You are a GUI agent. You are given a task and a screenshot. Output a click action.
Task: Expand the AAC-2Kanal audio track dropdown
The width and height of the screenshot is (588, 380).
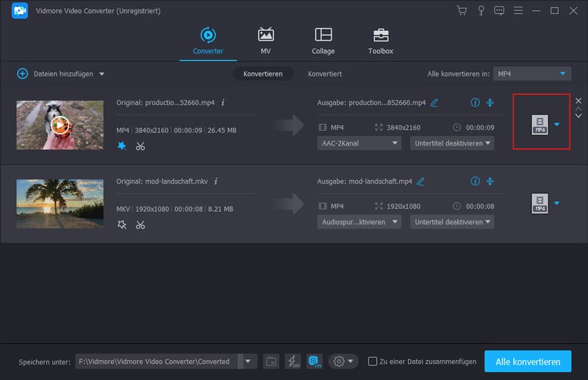pyautogui.click(x=359, y=143)
